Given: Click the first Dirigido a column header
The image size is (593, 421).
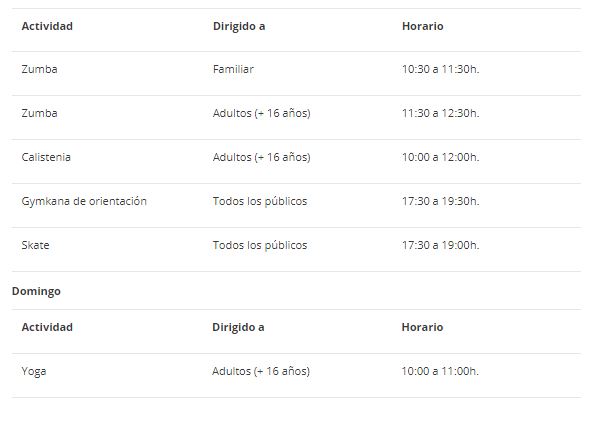Looking at the screenshot, I should click(x=239, y=26).
